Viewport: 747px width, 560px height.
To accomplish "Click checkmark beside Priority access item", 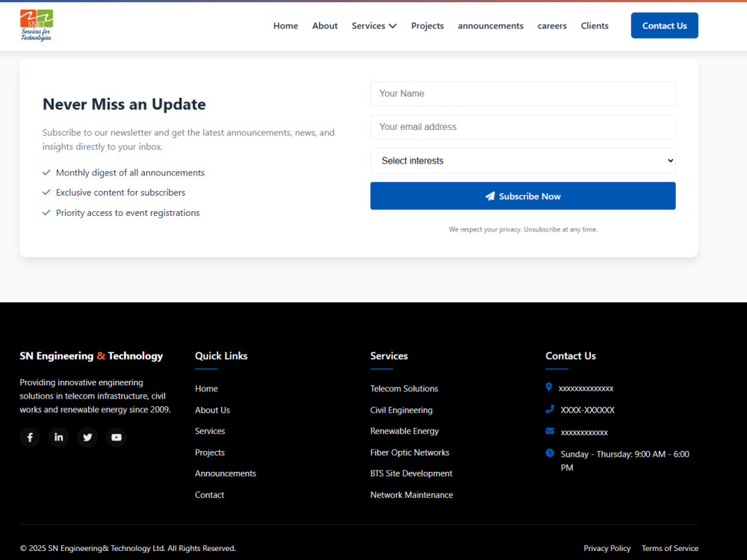I will (x=46, y=212).
